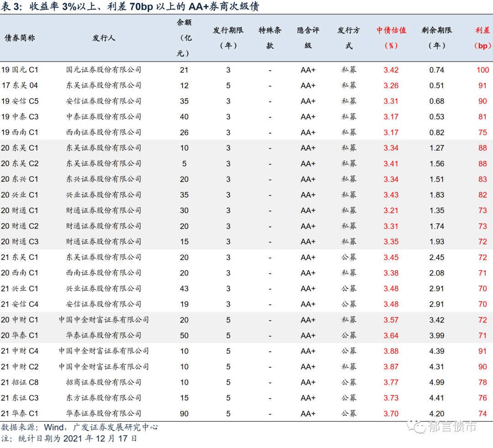Click the valuation 3.26 in 17 东吴 04 row
Screen dimensions: 493x448
click(391, 85)
